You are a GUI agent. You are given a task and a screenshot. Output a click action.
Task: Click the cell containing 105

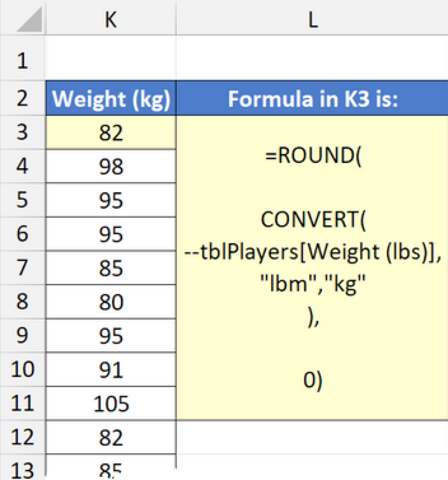111,404
